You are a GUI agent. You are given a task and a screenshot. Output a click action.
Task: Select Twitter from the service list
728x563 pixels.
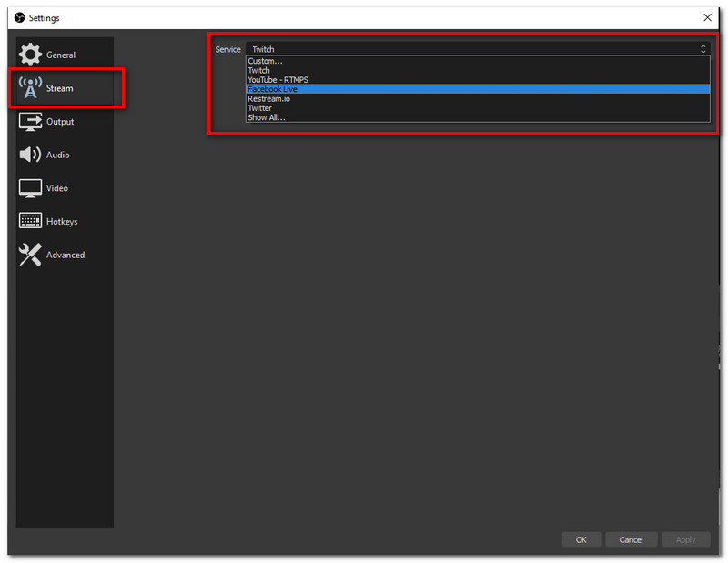tap(478, 108)
